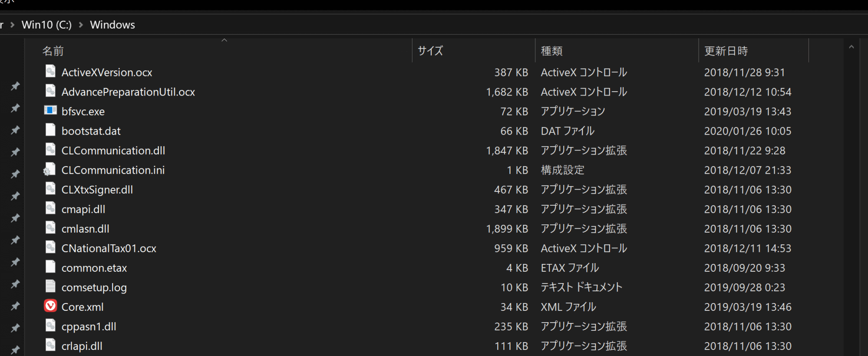Click the date 2019/03/19 13:46
This screenshot has width=868, height=356.
click(x=747, y=307)
